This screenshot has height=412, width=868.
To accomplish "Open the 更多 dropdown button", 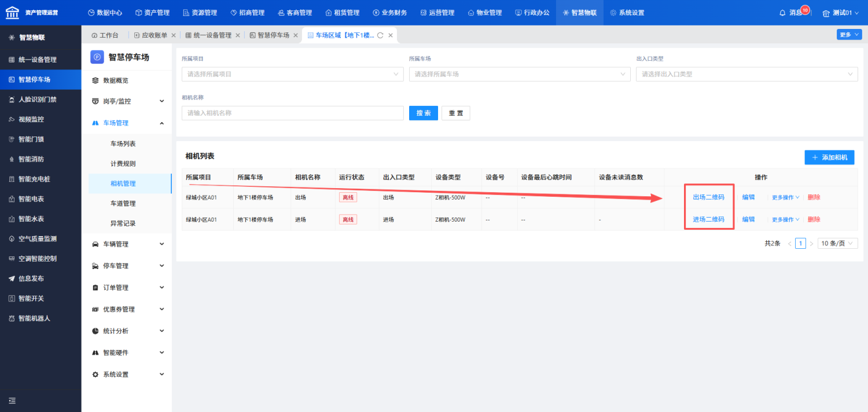I will coord(849,35).
